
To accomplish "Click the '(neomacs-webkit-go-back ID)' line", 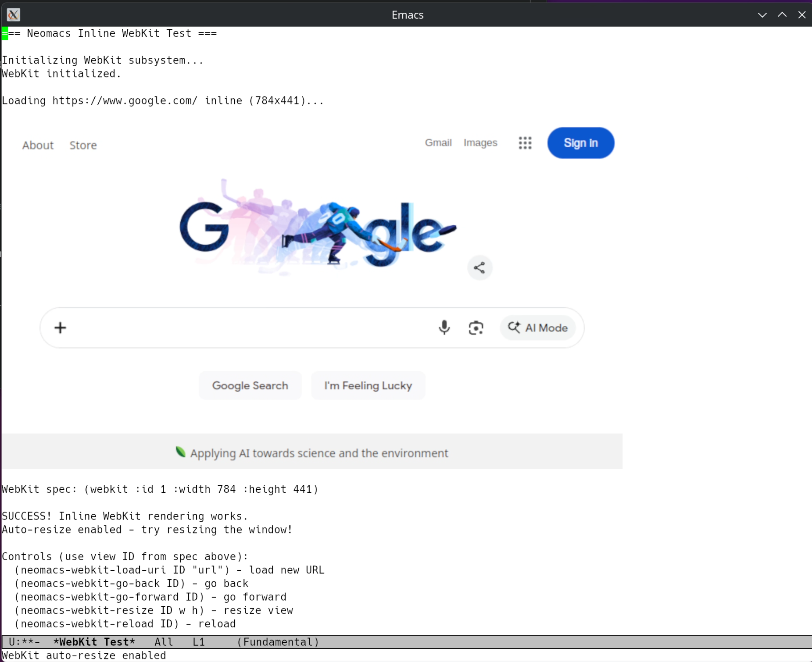I will pyautogui.click(x=131, y=584).
